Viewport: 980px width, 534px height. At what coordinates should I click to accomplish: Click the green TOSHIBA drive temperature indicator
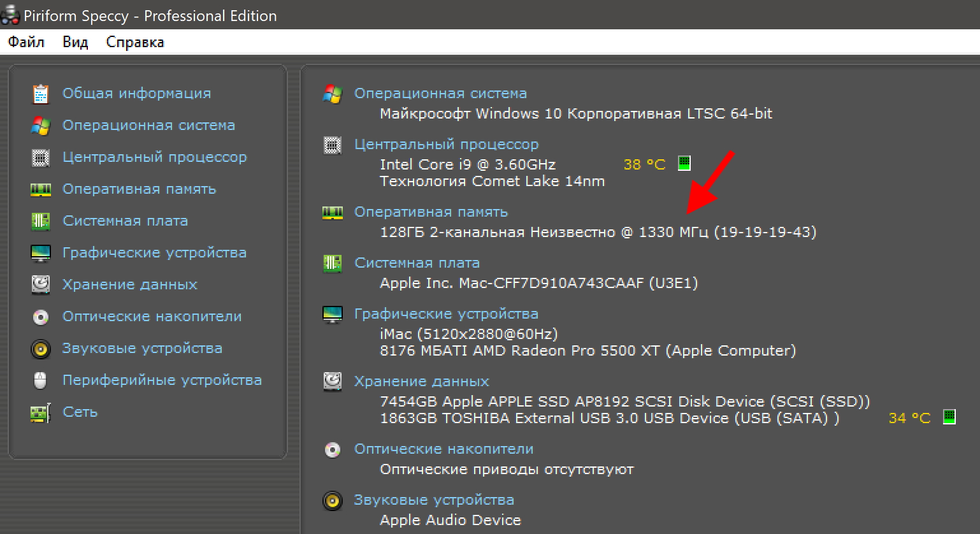click(949, 417)
